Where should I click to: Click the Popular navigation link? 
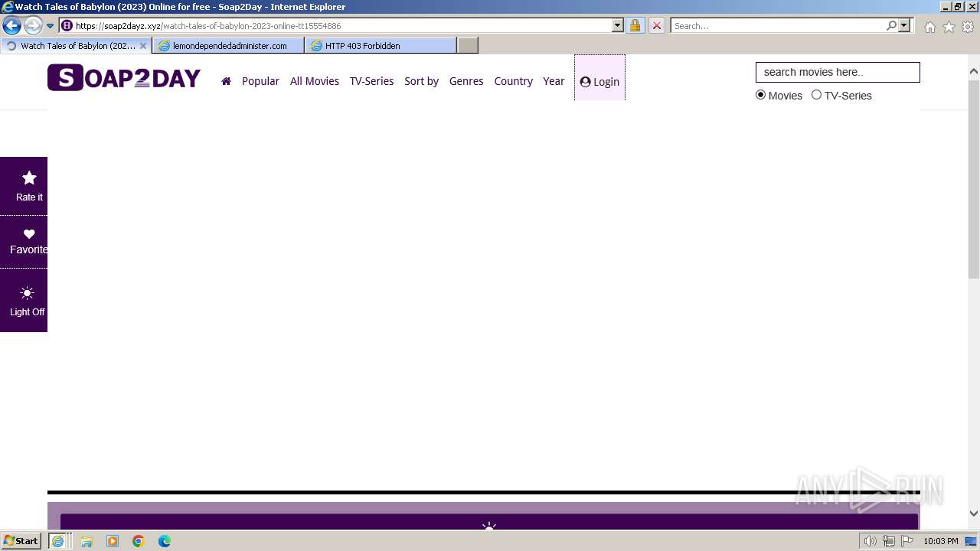tap(260, 81)
